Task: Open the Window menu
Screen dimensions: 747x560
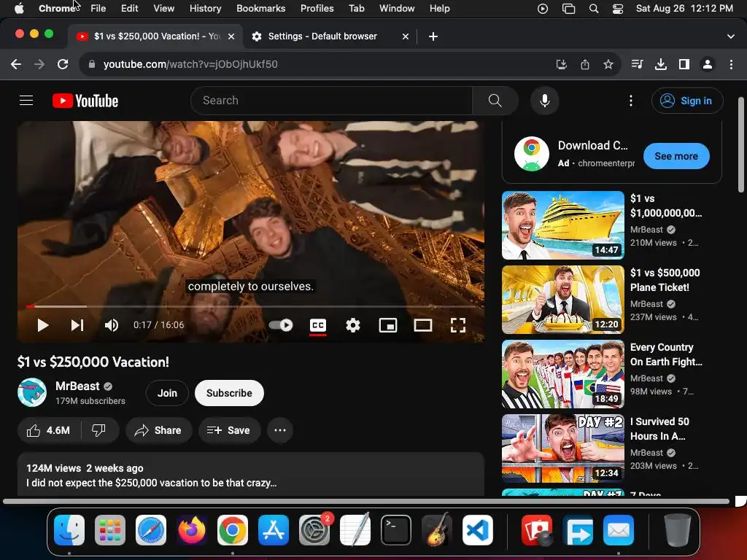Action: (x=396, y=8)
